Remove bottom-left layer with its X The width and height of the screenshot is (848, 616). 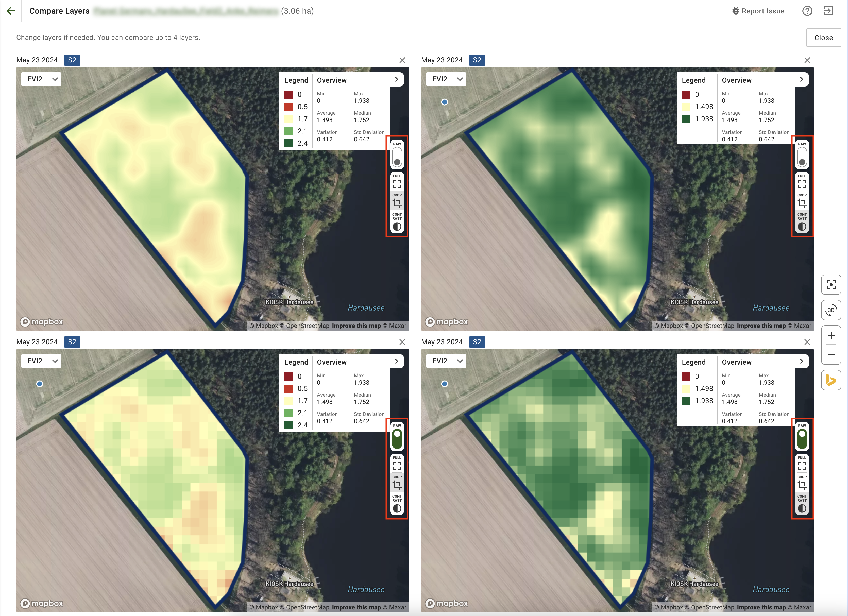click(x=402, y=342)
